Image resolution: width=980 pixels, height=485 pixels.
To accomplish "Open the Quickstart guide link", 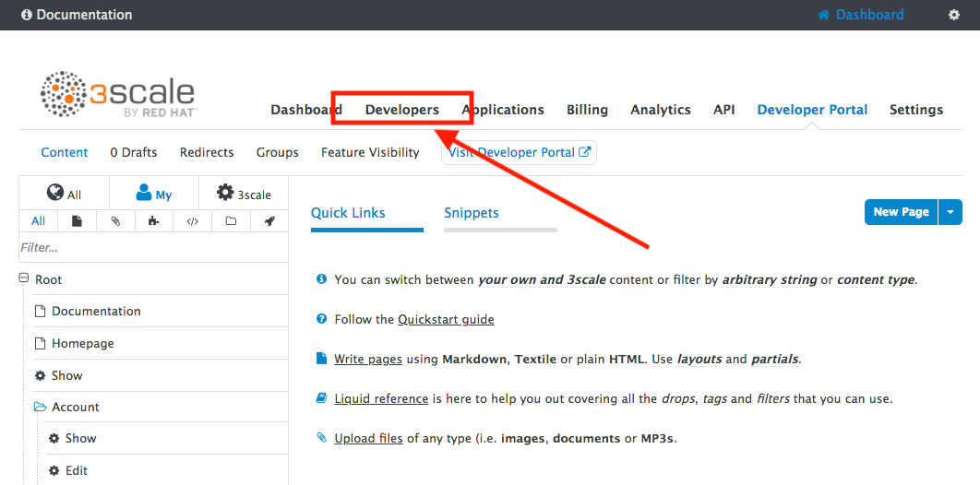I will (x=446, y=320).
